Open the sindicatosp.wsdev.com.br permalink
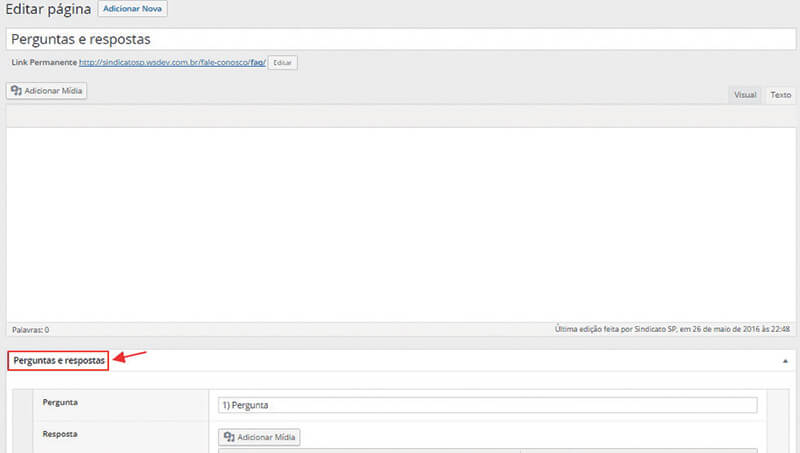 [171, 62]
